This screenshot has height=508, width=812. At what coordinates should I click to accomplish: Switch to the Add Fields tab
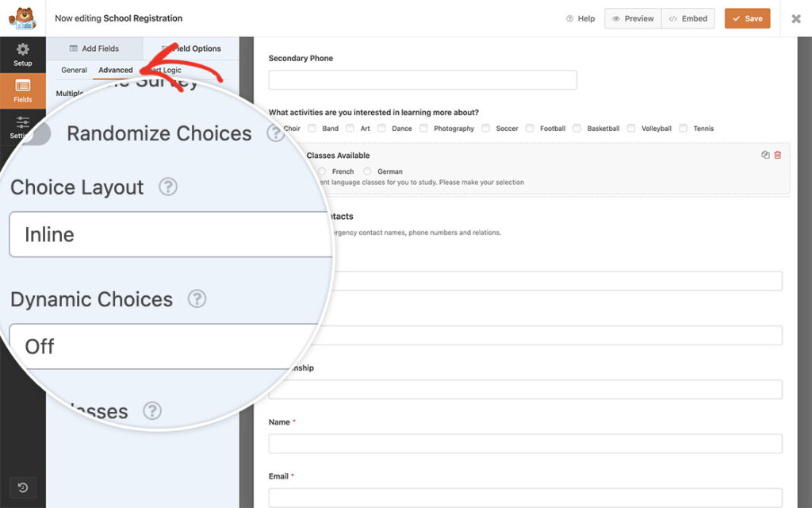[94, 48]
